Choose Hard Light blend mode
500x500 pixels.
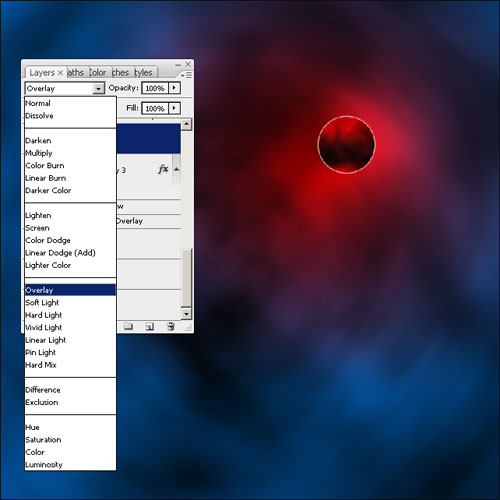click(x=70, y=315)
